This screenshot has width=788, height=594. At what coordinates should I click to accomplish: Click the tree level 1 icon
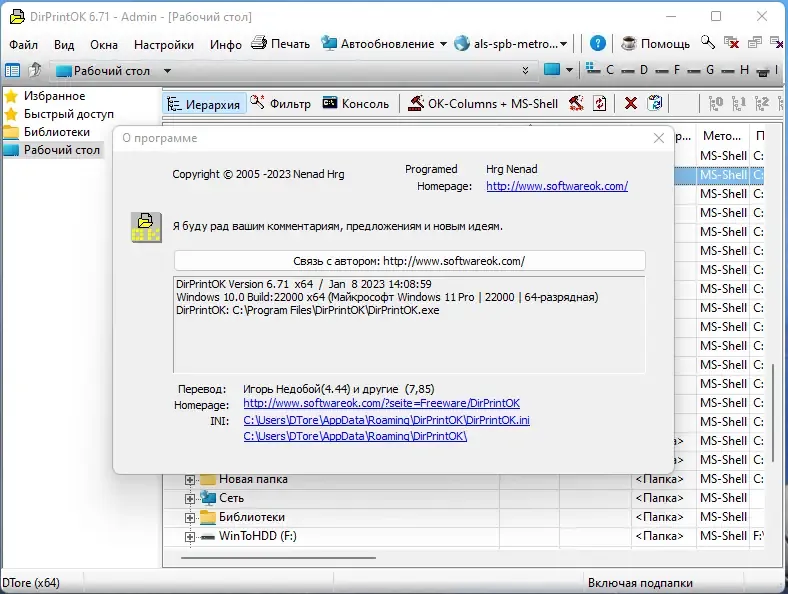click(739, 104)
